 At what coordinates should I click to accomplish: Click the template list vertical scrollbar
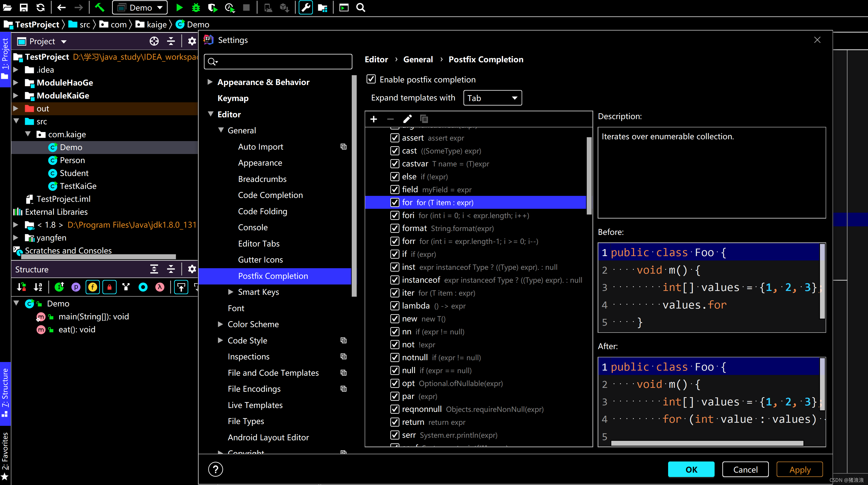[x=589, y=175]
